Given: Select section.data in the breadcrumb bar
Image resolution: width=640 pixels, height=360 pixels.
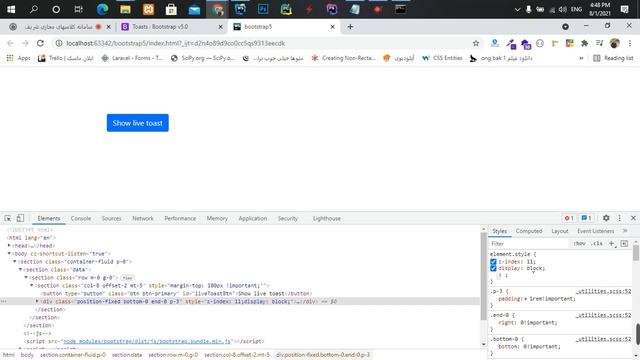Looking at the screenshot, I should [x=127, y=355].
